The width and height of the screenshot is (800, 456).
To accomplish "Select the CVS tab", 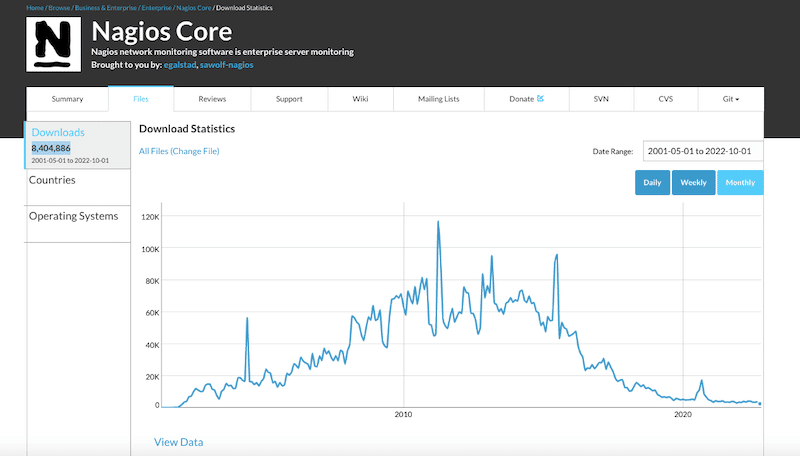I will point(665,99).
